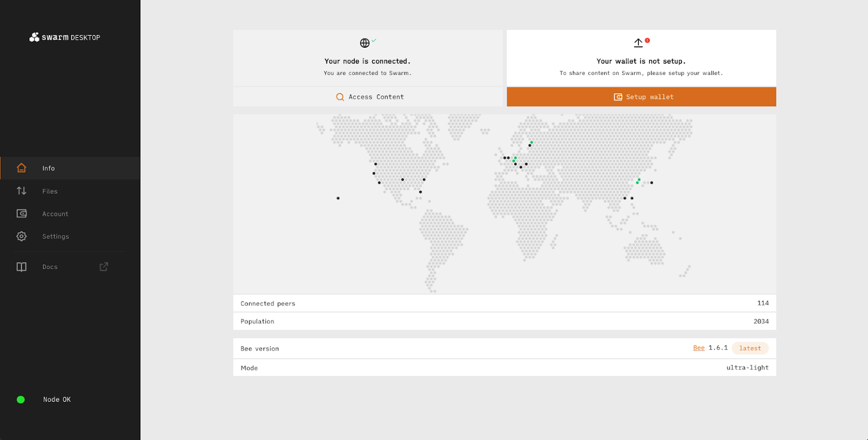This screenshot has width=868, height=440.
Task: Click the globe connected icon
Action: 365,43
